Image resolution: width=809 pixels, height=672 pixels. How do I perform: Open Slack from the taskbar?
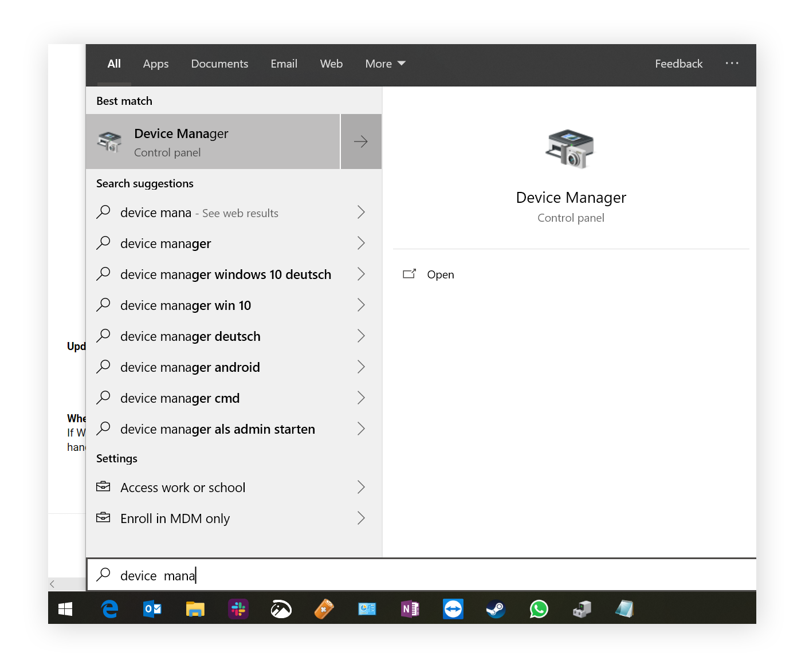point(238,609)
